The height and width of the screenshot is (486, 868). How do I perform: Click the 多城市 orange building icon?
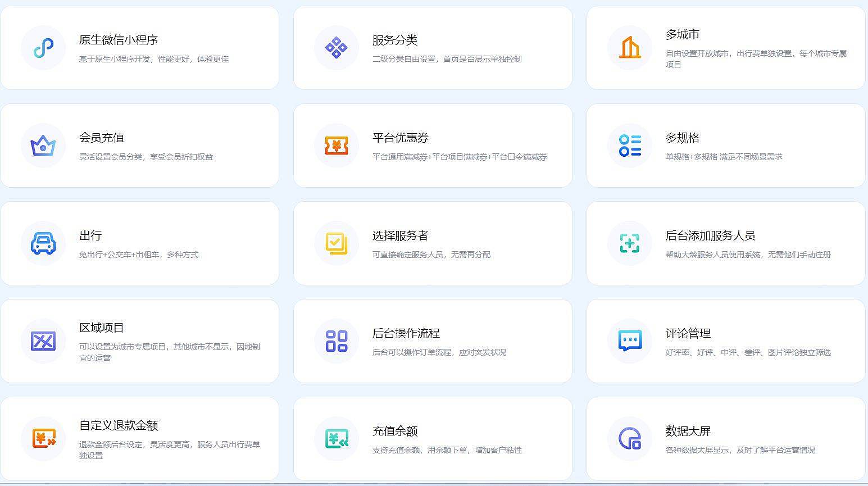(630, 48)
